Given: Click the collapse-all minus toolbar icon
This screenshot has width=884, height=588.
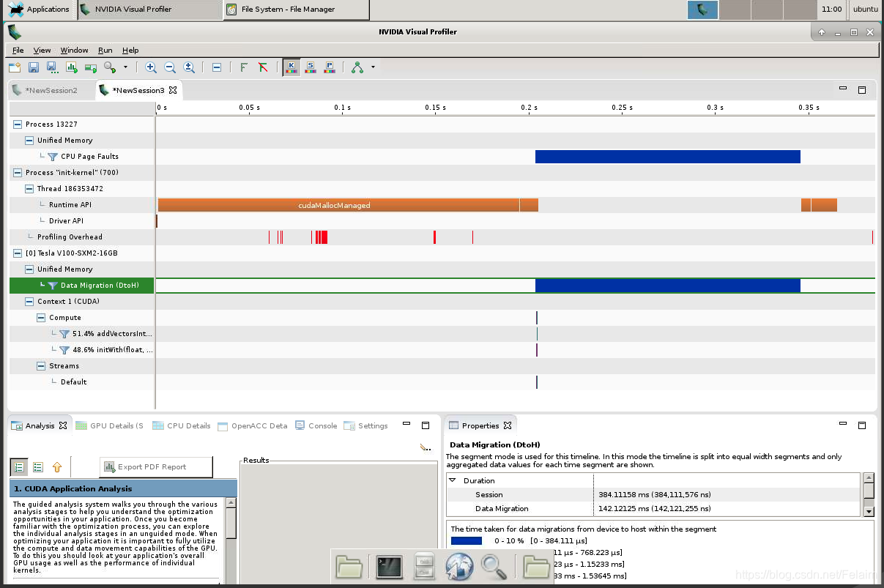Looking at the screenshot, I should 217,67.
